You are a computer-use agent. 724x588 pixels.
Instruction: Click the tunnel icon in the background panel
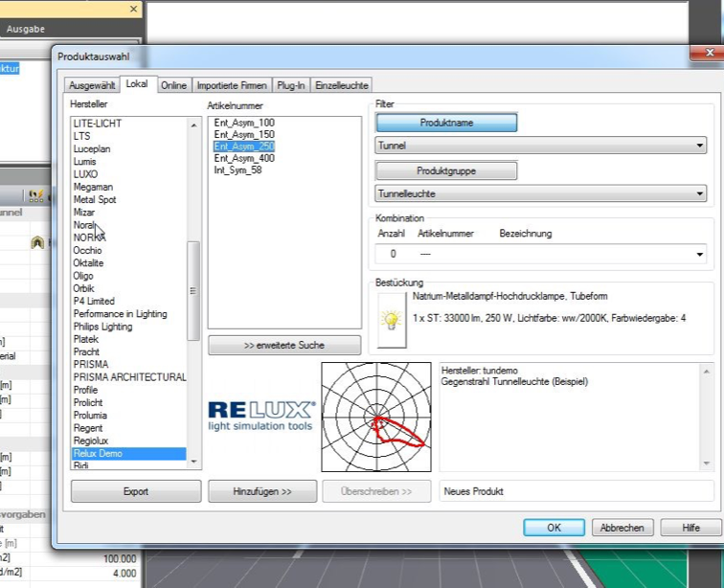pos(37,242)
